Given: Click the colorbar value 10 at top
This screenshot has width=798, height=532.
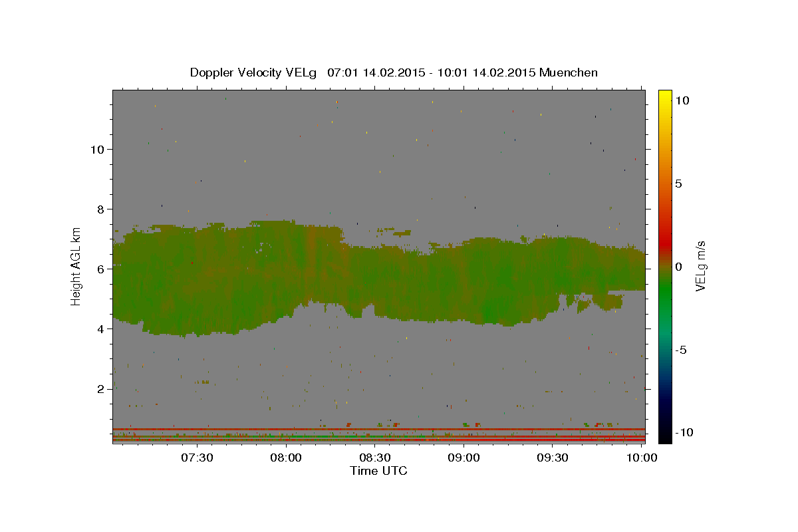Looking at the screenshot, I should pyautogui.click(x=682, y=100).
